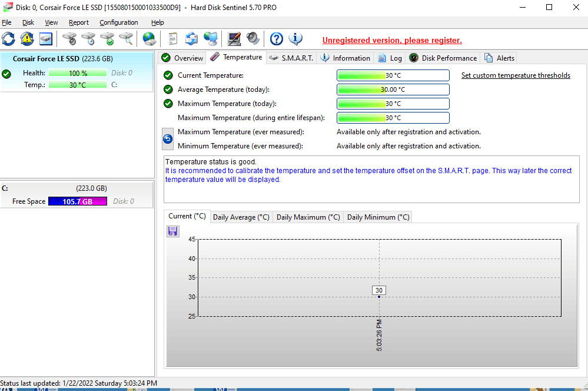Click Maximum Temperature during entire lifespan bar

pos(393,118)
